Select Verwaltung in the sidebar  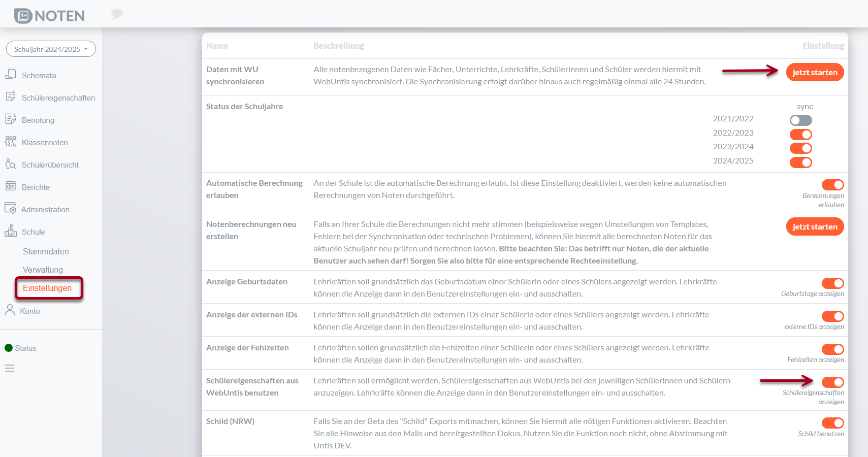coord(43,270)
